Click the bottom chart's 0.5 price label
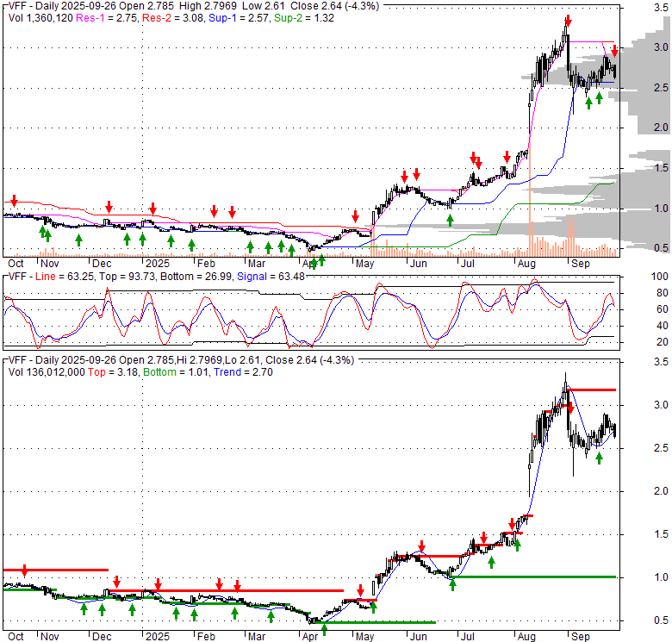 coord(661,620)
